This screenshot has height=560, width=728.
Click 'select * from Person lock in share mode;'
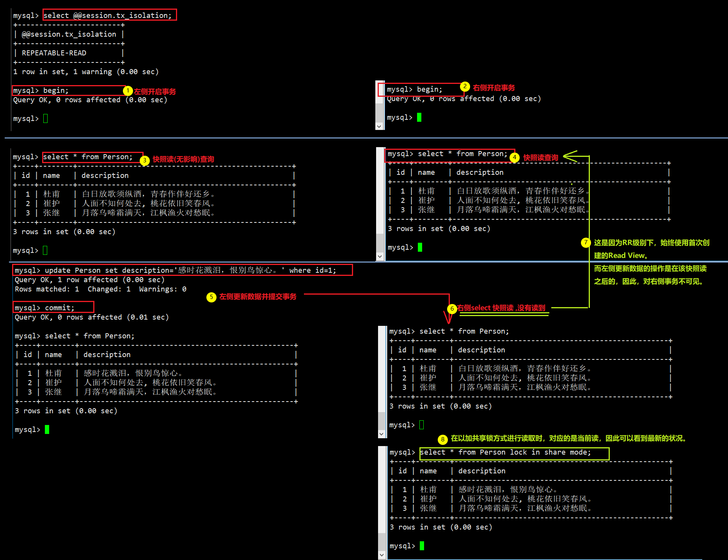tap(506, 452)
